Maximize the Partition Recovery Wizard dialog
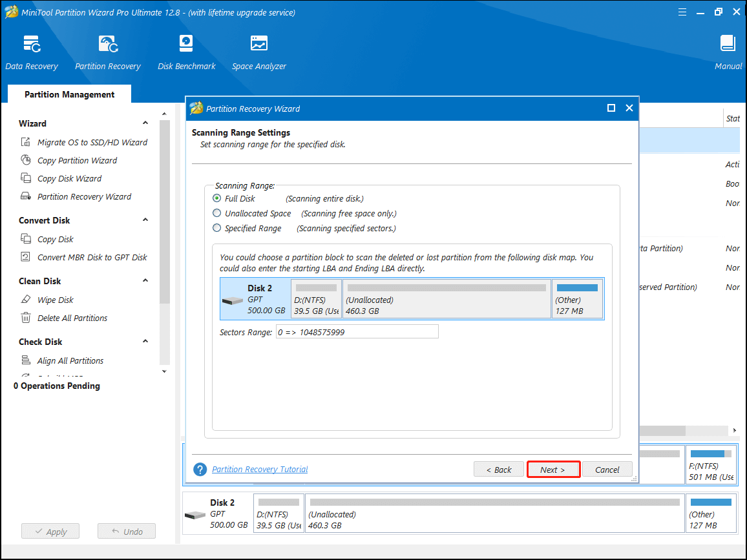The width and height of the screenshot is (747, 560). click(x=611, y=108)
